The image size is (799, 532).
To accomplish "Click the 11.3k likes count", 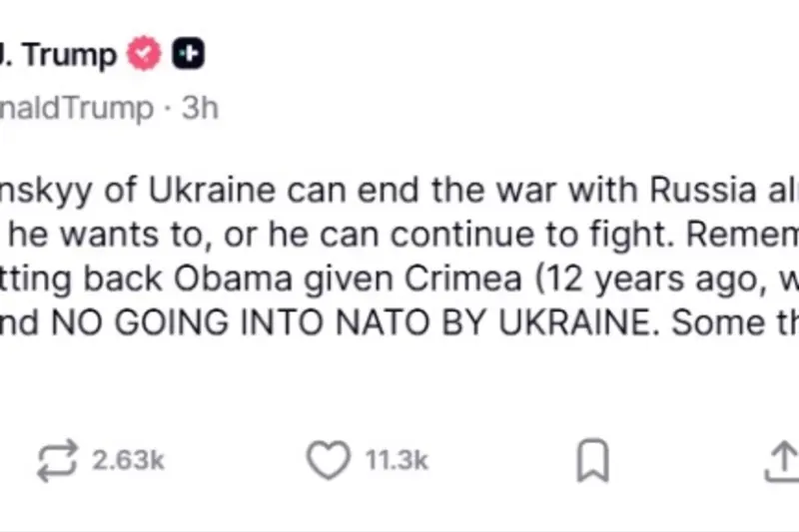I will tap(396, 460).
